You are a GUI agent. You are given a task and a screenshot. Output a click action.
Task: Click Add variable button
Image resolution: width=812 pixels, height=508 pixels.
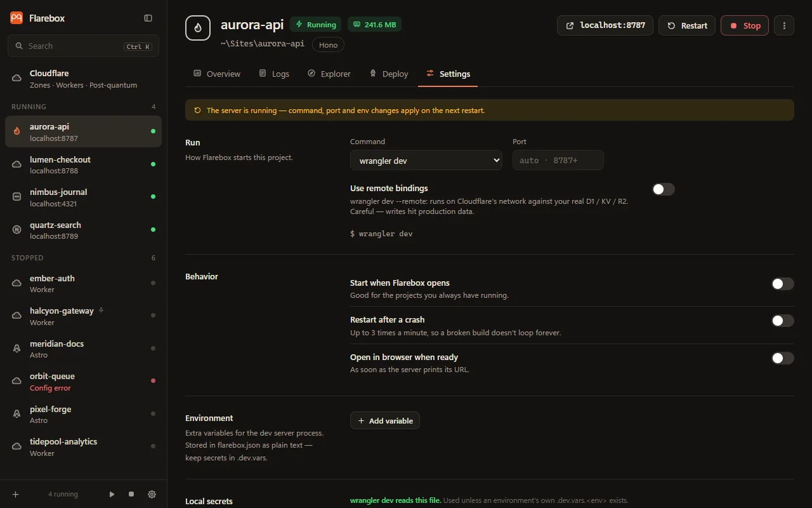[385, 420]
